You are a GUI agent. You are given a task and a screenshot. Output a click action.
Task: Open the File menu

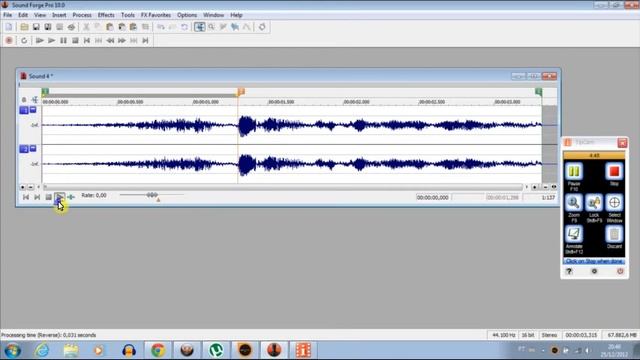[7, 15]
